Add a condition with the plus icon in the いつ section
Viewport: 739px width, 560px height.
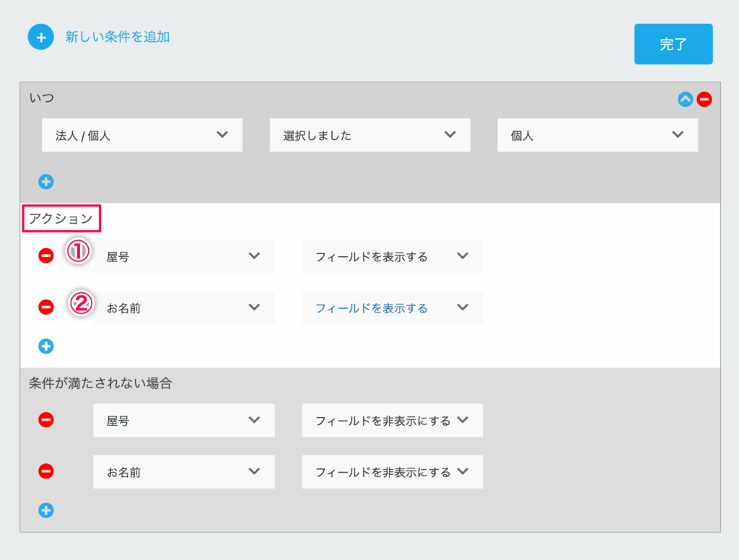(x=45, y=181)
